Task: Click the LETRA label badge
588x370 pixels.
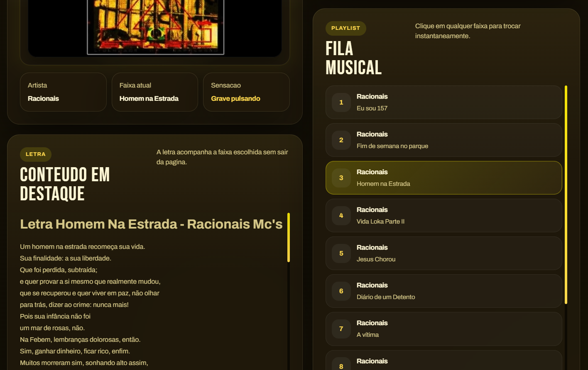Action: (x=36, y=154)
